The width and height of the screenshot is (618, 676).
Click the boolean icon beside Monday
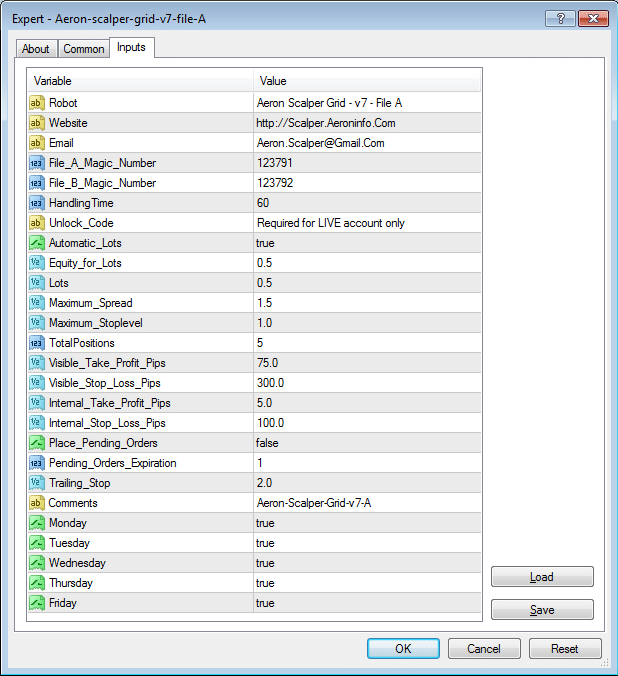pyautogui.click(x=37, y=523)
